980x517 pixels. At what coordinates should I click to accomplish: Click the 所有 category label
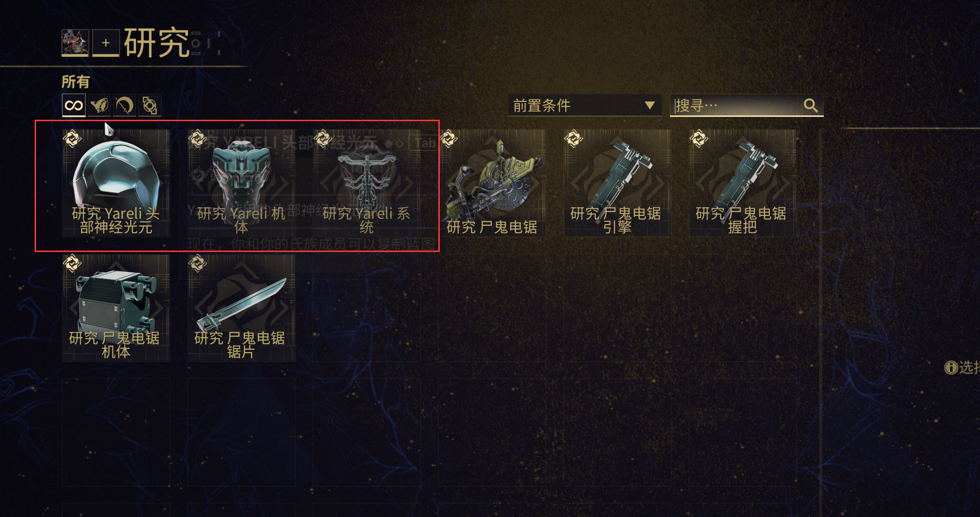point(75,82)
